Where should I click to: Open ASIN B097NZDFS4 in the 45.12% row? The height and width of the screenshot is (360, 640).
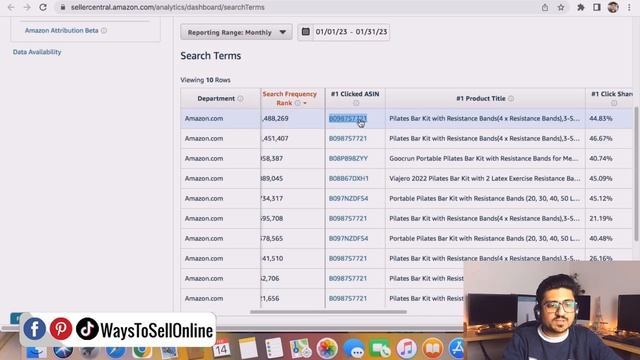348,198
